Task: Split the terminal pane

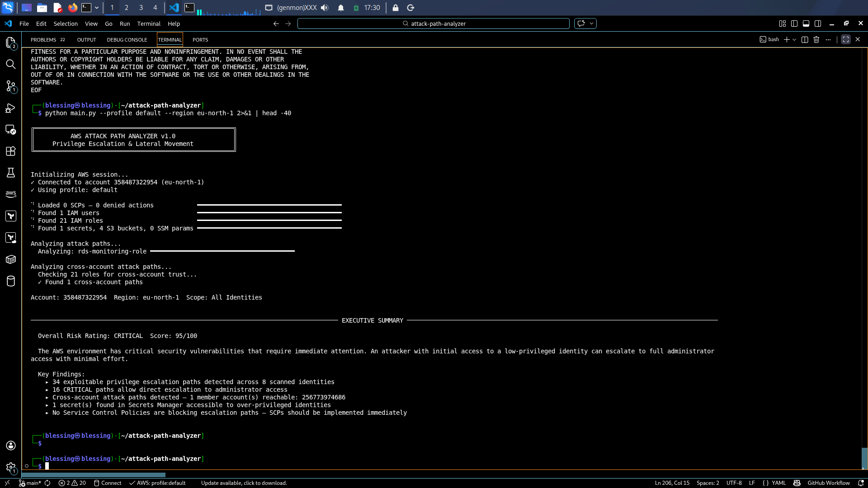Action: (805, 40)
